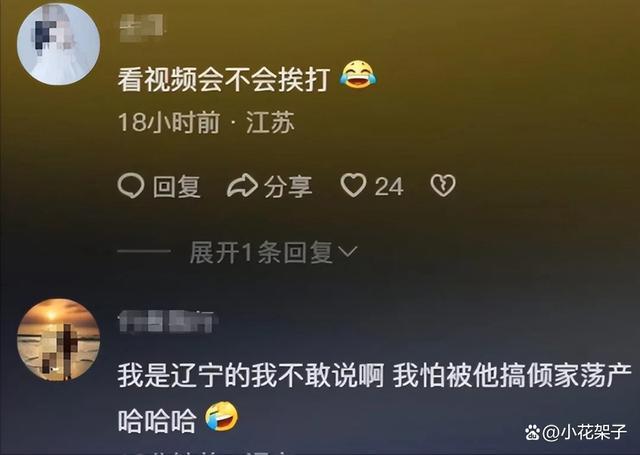Click the rolling-laughing emoji after 哈哈哈
640x455 pixels.
222,416
